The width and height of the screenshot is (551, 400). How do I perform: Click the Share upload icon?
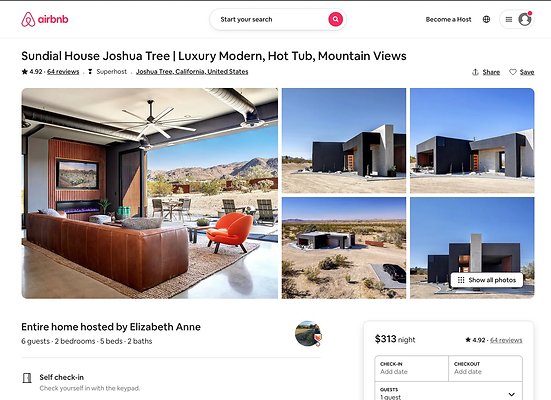(475, 72)
